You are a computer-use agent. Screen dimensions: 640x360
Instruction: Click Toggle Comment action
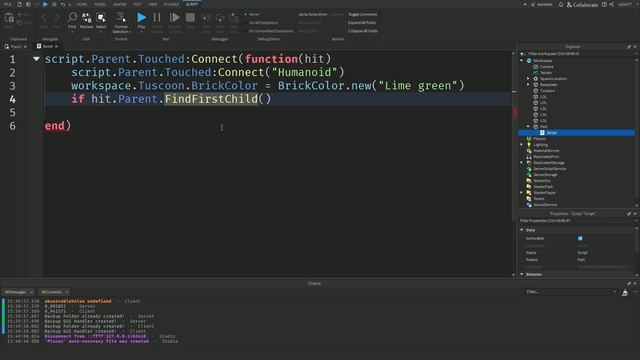coord(362,14)
